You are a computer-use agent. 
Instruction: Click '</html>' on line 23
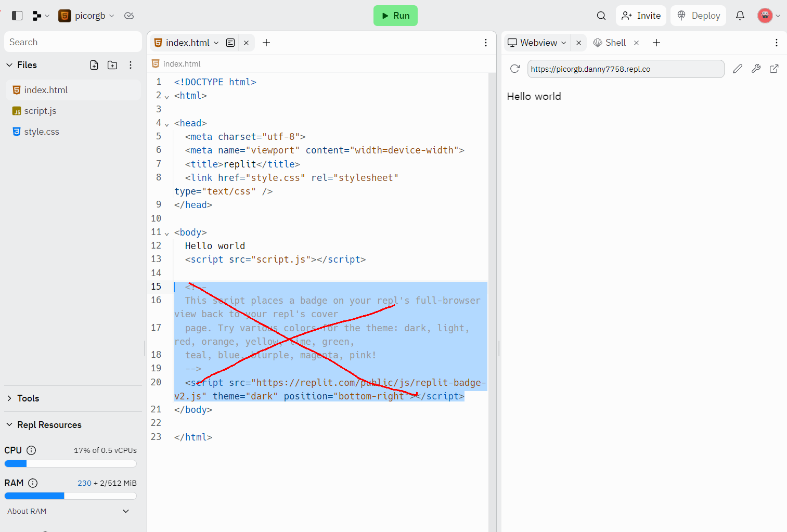coord(193,437)
